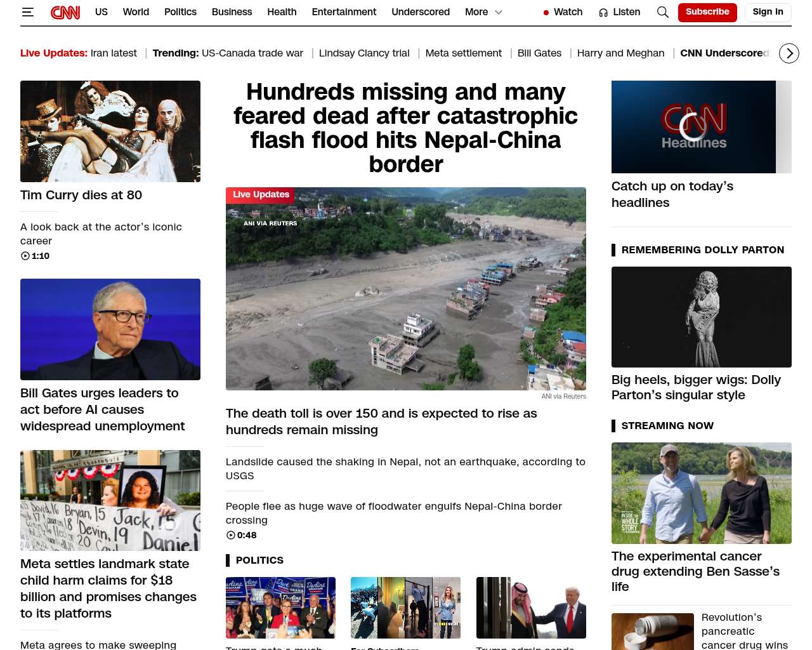The height and width of the screenshot is (650, 812).
Task: Read the Tim Curry dies at 80 headline
Action: click(81, 195)
